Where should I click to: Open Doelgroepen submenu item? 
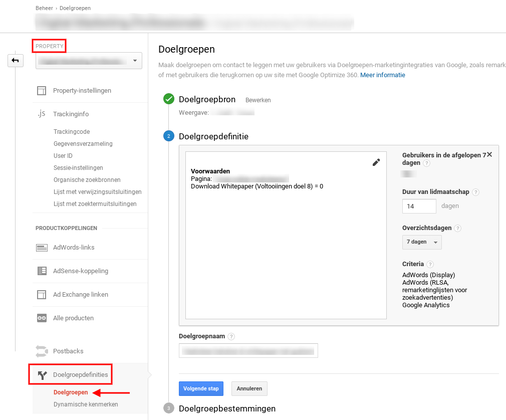(x=71, y=392)
